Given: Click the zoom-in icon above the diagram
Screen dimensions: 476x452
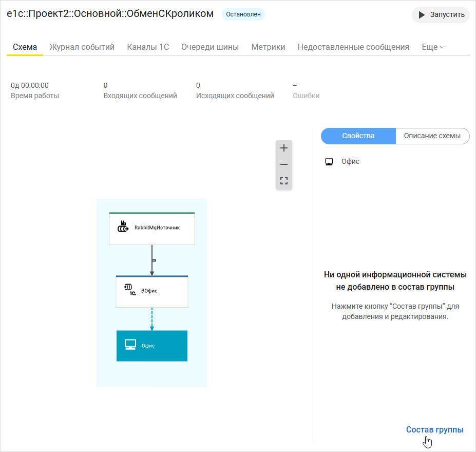Looking at the screenshot, I should 283,148.
